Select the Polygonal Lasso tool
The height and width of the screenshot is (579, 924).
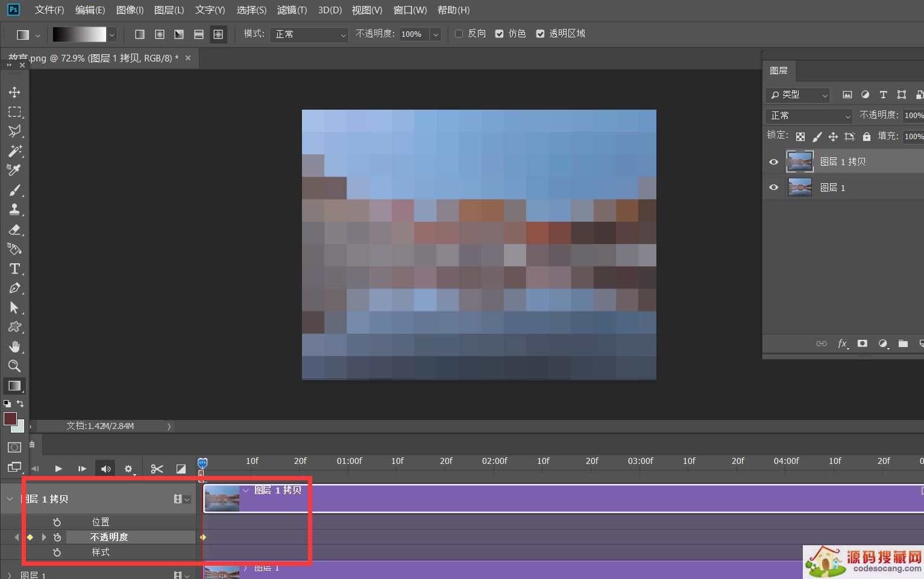click(x=14, y=131)
